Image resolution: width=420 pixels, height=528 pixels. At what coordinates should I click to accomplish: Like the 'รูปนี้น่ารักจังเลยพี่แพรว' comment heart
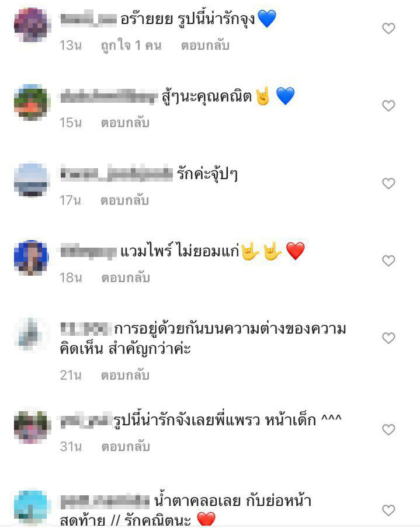[x=388, y=429]
